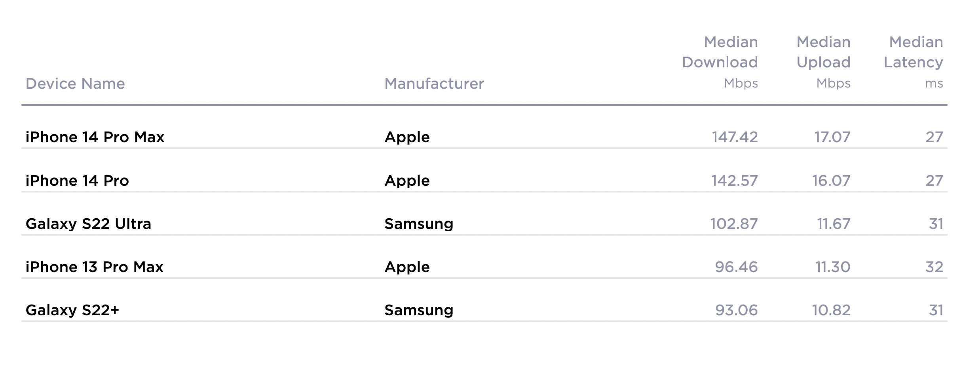Click the Device Name column header
The width and height of the screenshot is (980, 381).
click(75, 84)
